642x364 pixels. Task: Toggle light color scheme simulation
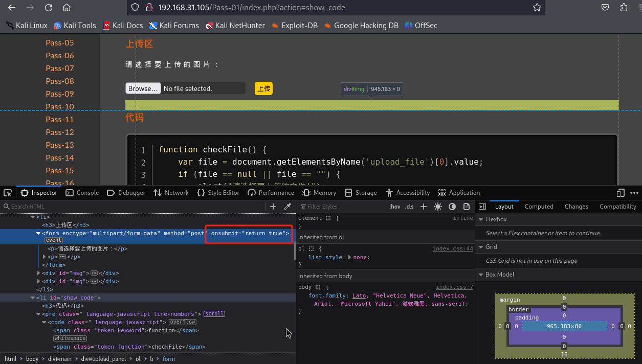pyautogui.click(x=438, y=207)
